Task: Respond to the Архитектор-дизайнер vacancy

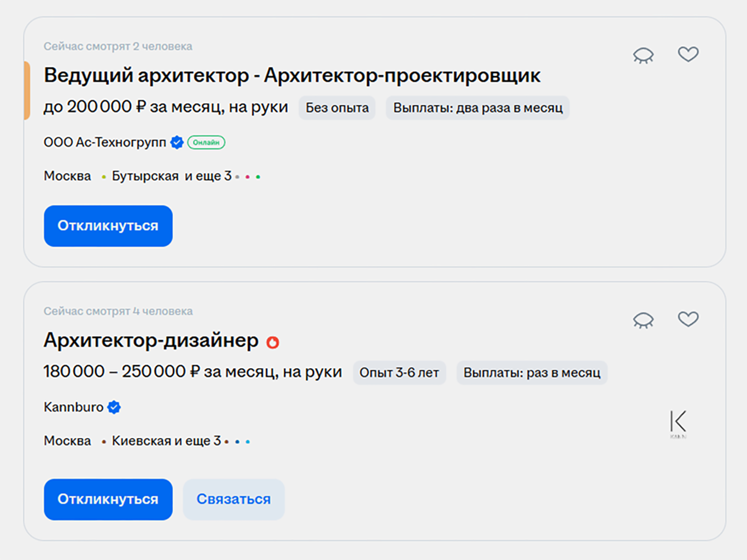Action: tap(108, 499)
